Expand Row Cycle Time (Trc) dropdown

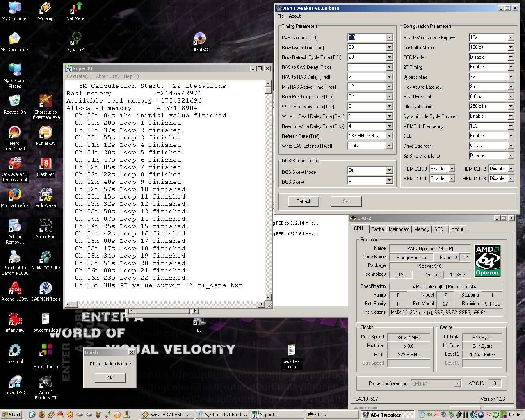389,47
